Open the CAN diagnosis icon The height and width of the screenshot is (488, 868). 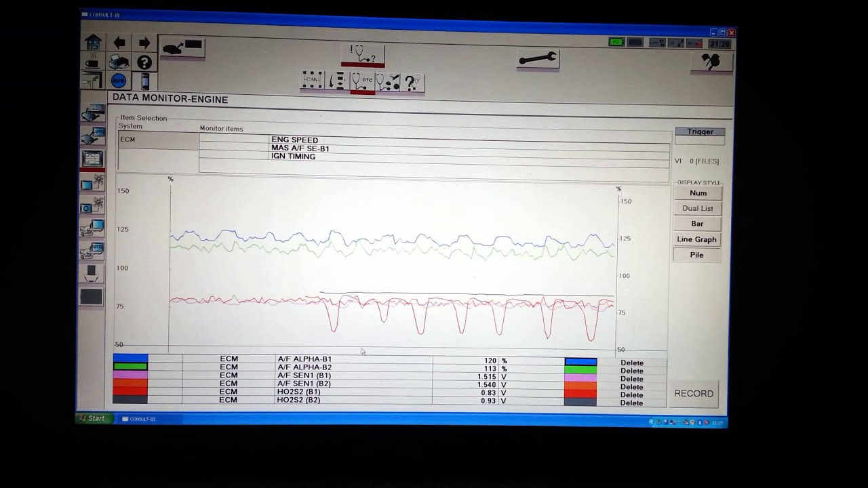[x=313, y=81]
